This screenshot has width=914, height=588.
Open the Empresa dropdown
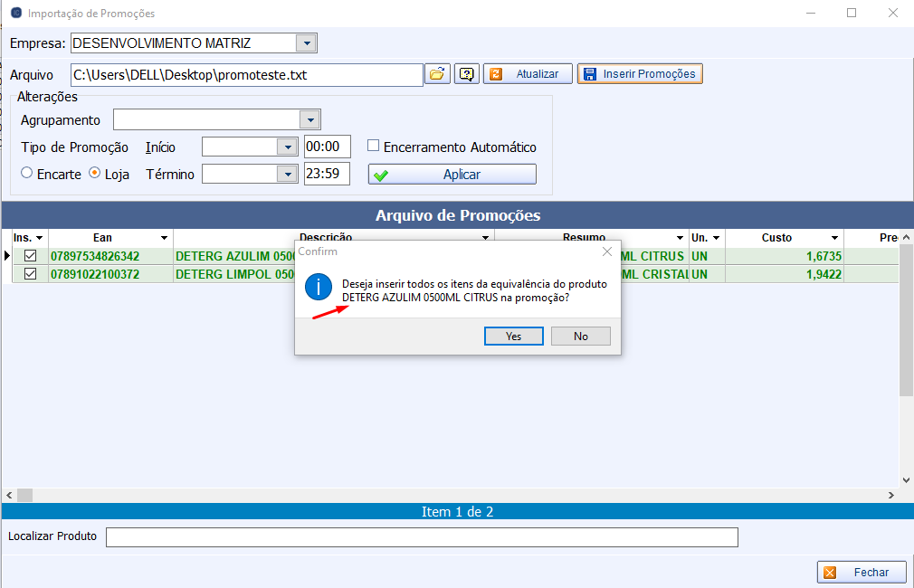coord(307,43)
